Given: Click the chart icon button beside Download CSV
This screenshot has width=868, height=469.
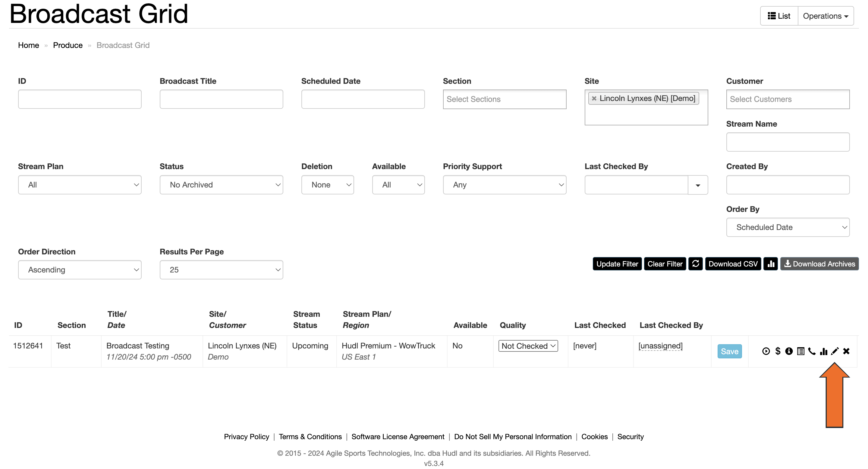Looking at the screenshot, I should pos(771,264).
